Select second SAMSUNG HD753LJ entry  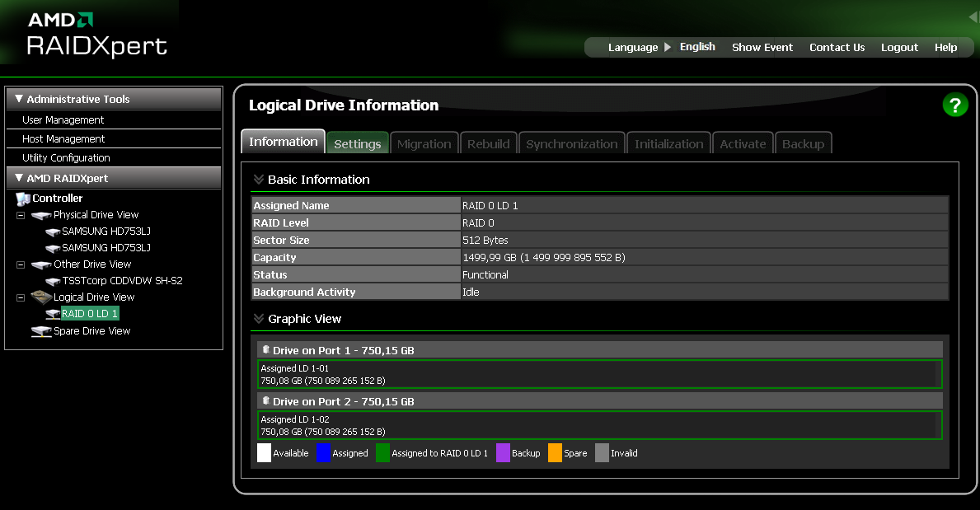pos(106,247)
